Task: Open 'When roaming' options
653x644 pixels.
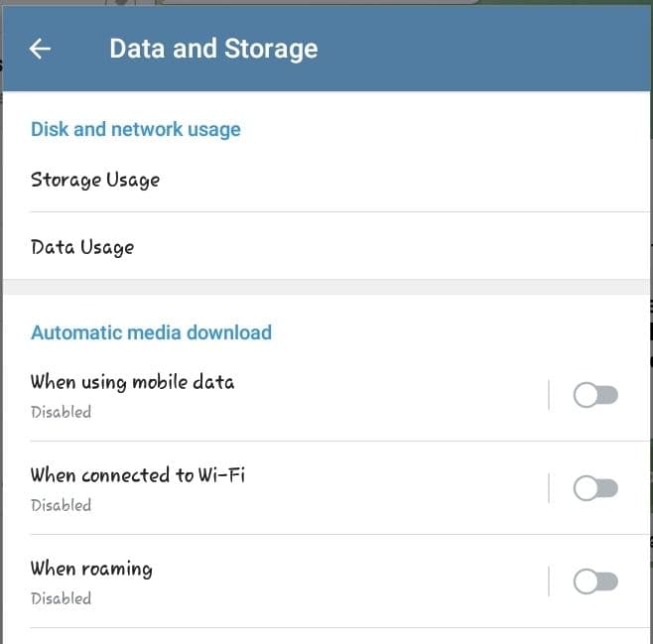Action: pyautogui.click(x=275, y=581)
